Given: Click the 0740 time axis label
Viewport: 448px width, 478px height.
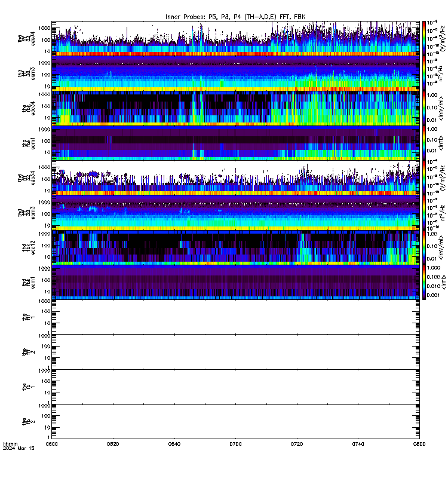Looking at the screenshot, I should click(358, 444).
